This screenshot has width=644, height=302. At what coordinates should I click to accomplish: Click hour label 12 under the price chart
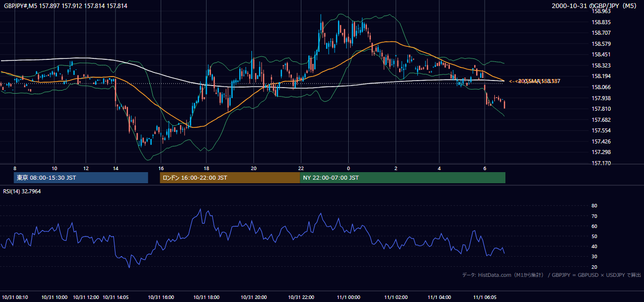pos(86,169)
